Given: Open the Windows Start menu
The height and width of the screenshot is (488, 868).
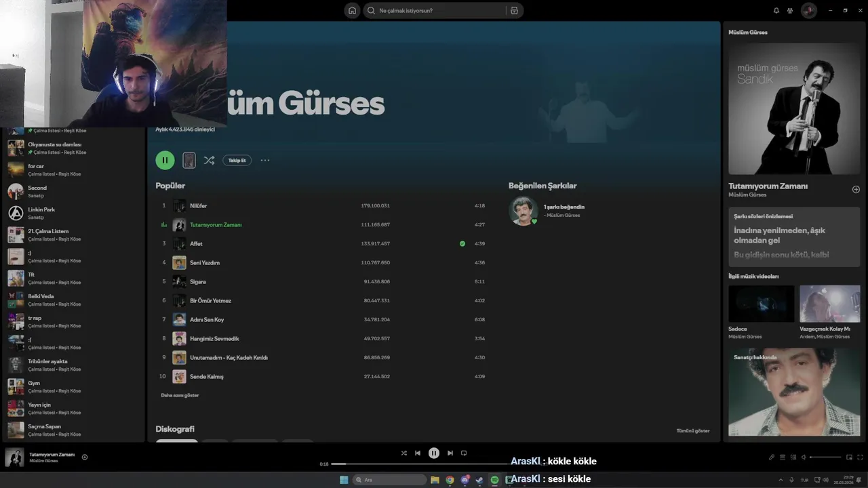Looking at the screenshot, I should (344, 480).
